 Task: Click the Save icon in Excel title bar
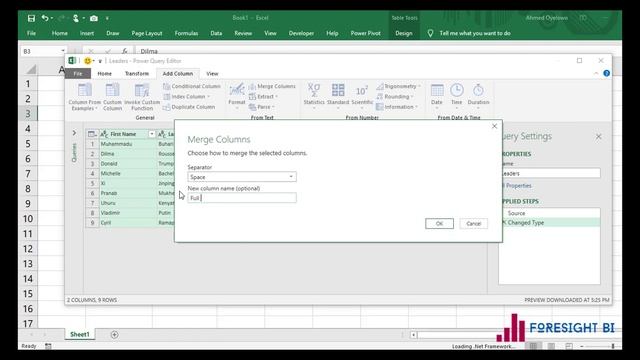[31, 18]
